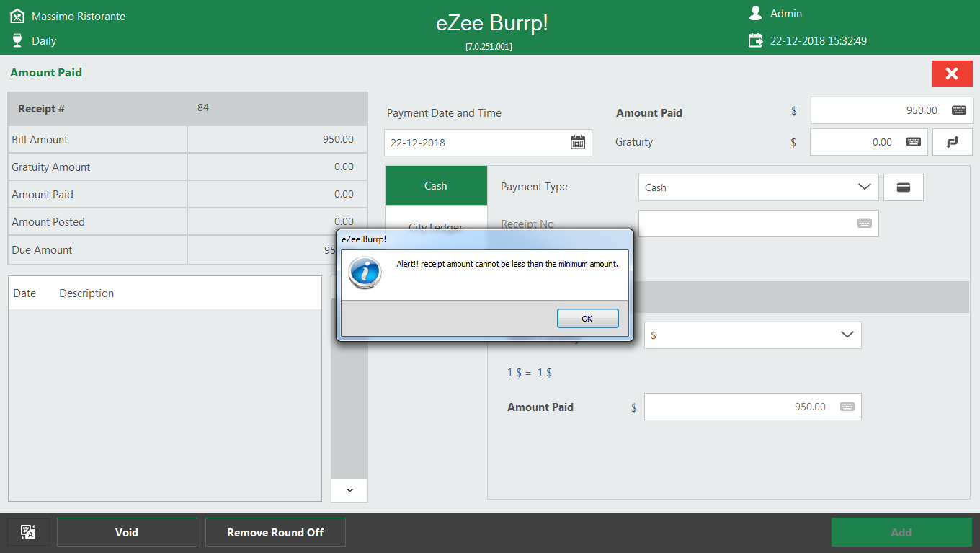Click the Void button
The image size is (980, 553).
pos(127,532)
